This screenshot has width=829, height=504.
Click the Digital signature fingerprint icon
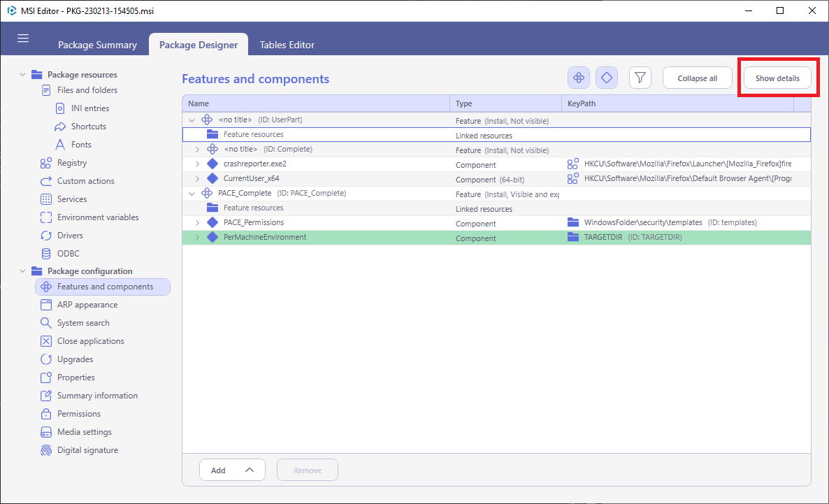46,450
